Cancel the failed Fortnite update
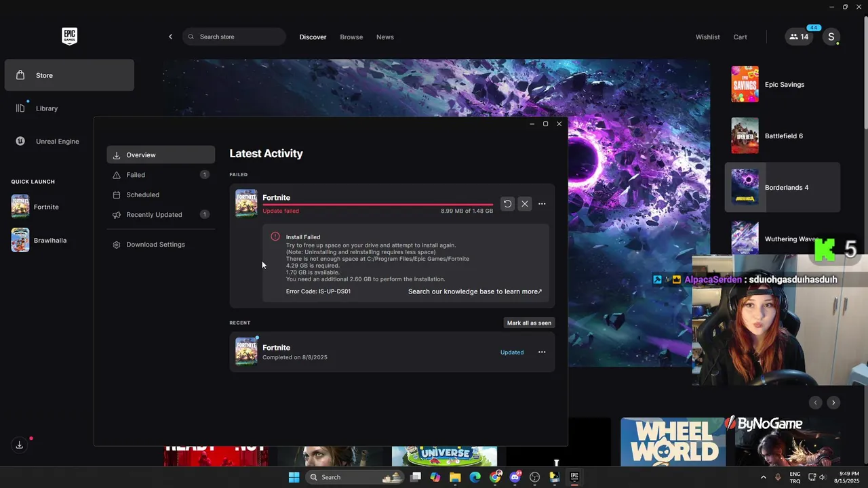This screenshot has width=868, height=488. click(x=525, y=203)
